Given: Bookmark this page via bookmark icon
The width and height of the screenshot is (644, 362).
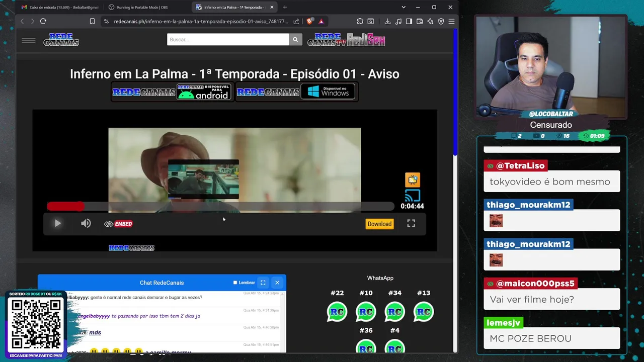Looking at the screenshot, I should coord(92,21).
